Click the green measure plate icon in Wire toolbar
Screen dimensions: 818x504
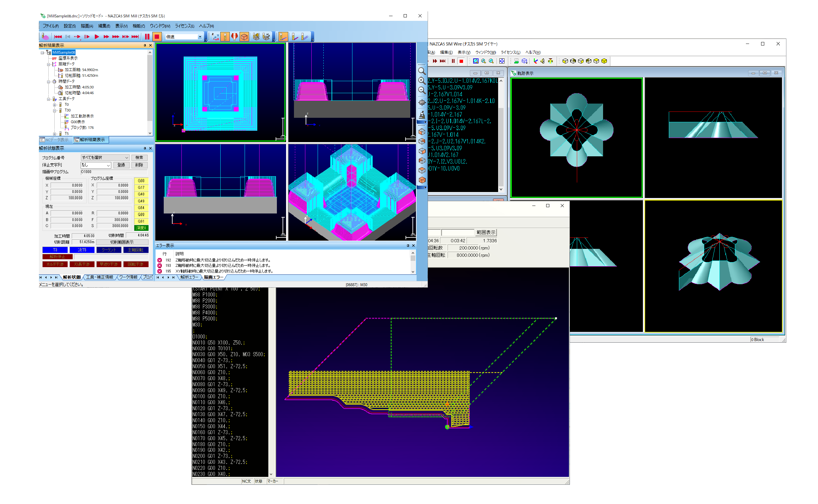516,61
